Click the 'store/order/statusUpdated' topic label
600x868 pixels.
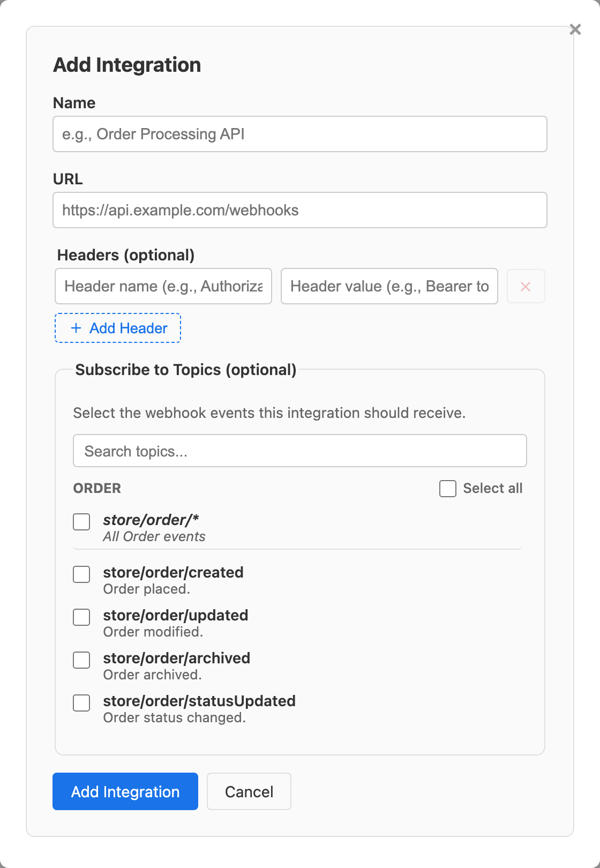pyautogui.click(x=199, y=701)
